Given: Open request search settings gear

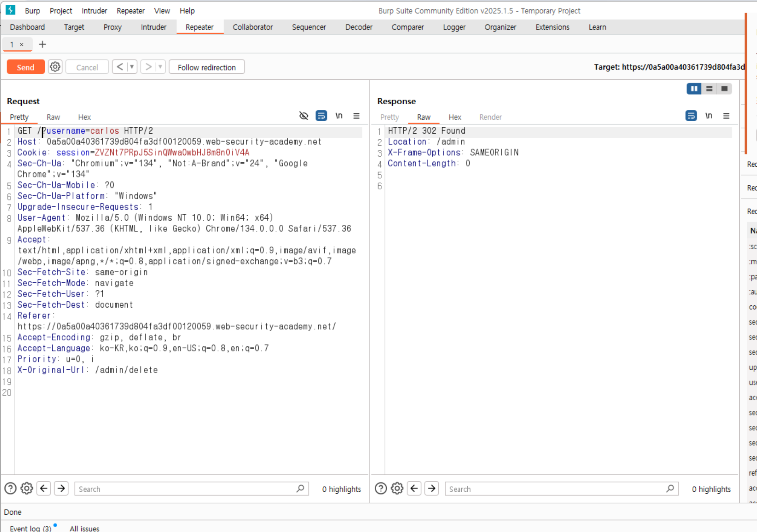Looking at the screenshot, I should point(27,489).
